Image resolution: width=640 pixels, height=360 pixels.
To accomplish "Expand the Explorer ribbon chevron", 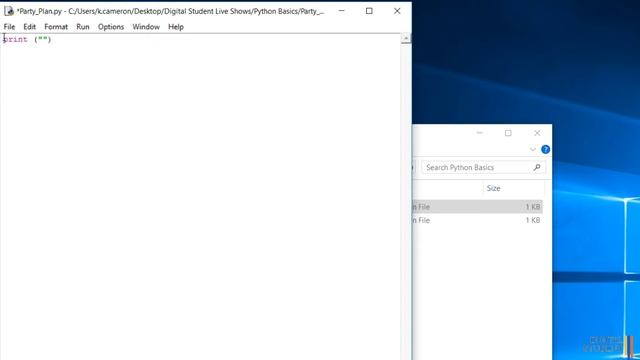I will [x=532, y=149].
